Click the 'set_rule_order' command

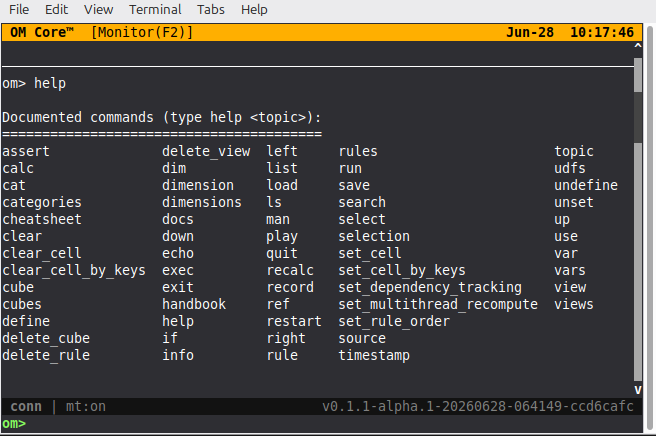tap(394, 321)
